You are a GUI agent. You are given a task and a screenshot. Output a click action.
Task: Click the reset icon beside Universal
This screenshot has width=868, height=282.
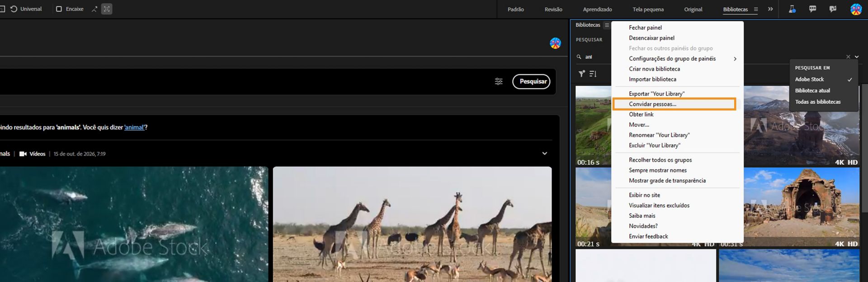click(14, 9)
